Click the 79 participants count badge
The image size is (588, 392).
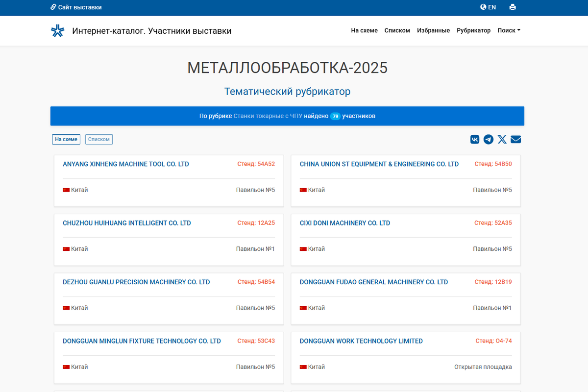pyautogui.click(x=336, y=116)
